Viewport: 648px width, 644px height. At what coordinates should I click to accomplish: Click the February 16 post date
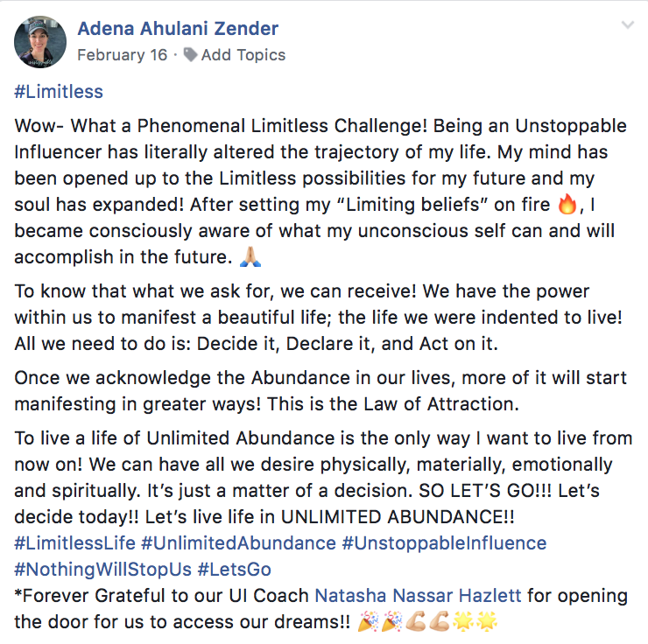point(123,55)
